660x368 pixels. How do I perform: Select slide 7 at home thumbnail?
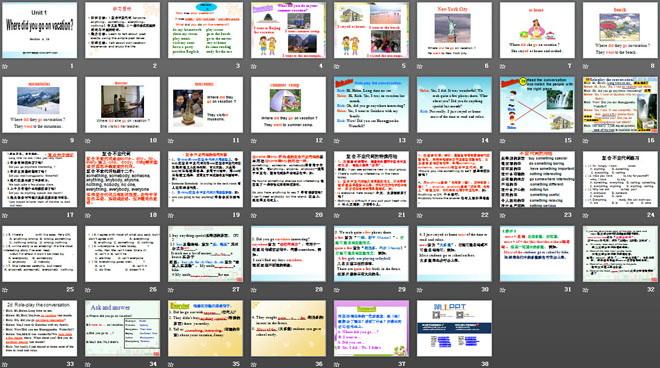[537, 30]
